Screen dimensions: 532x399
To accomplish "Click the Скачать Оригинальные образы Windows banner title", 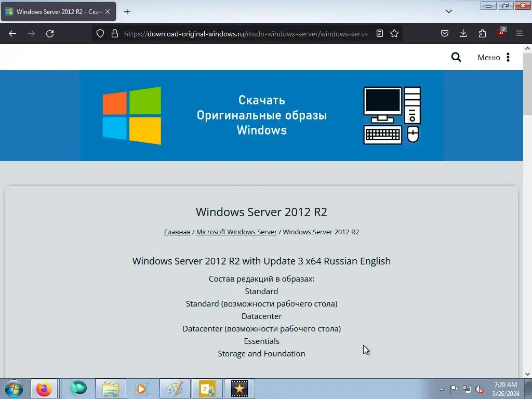I will coord(262,115).
